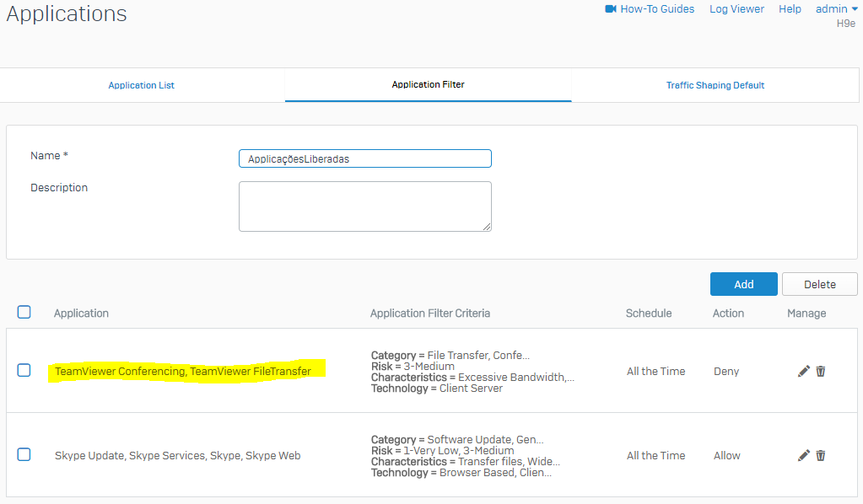Open the Traffic Shaping Default tab
The height and width of the screenshot is (504, 863).
(715, 85)
